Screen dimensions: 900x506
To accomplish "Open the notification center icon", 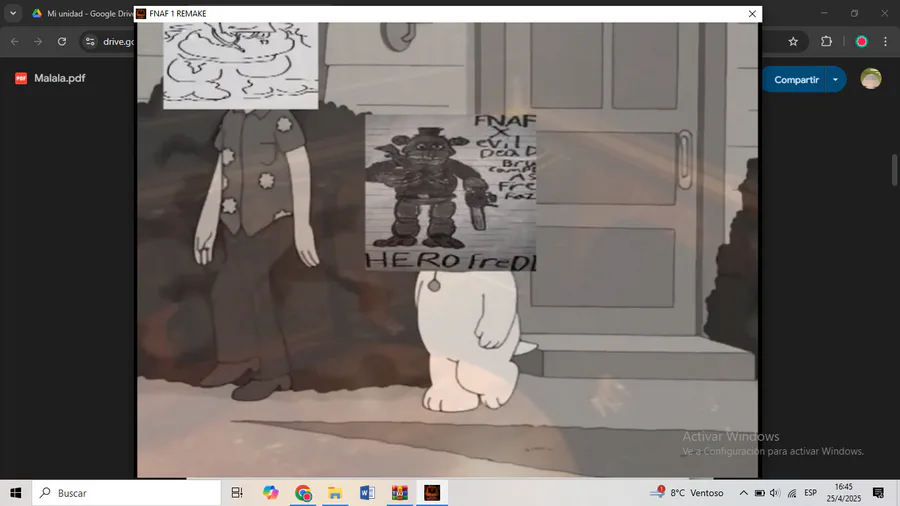I will 878,493.
